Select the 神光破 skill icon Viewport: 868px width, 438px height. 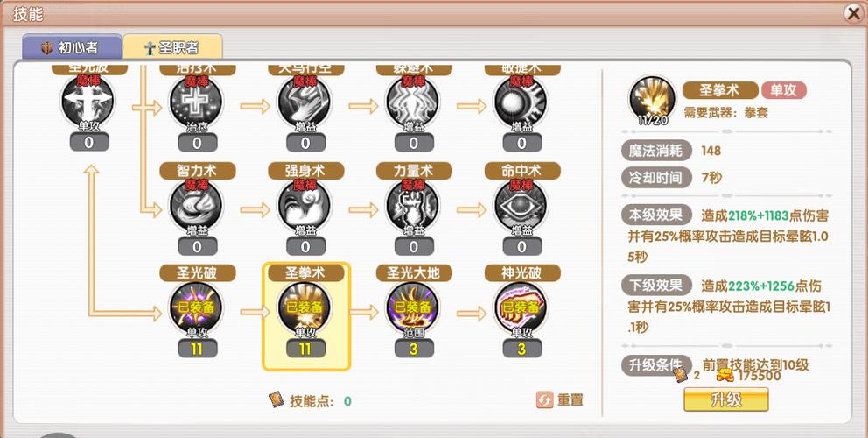point(521,309)
